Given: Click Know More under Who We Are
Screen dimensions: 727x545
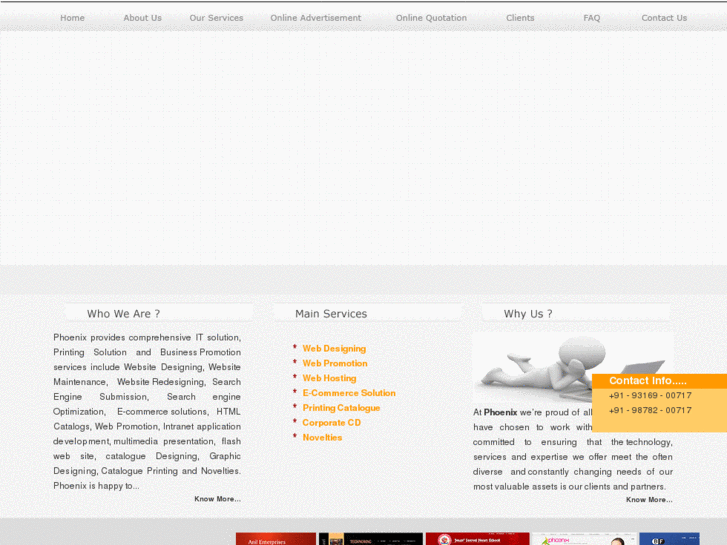Looking at the screenshot, I should point(217,499).
